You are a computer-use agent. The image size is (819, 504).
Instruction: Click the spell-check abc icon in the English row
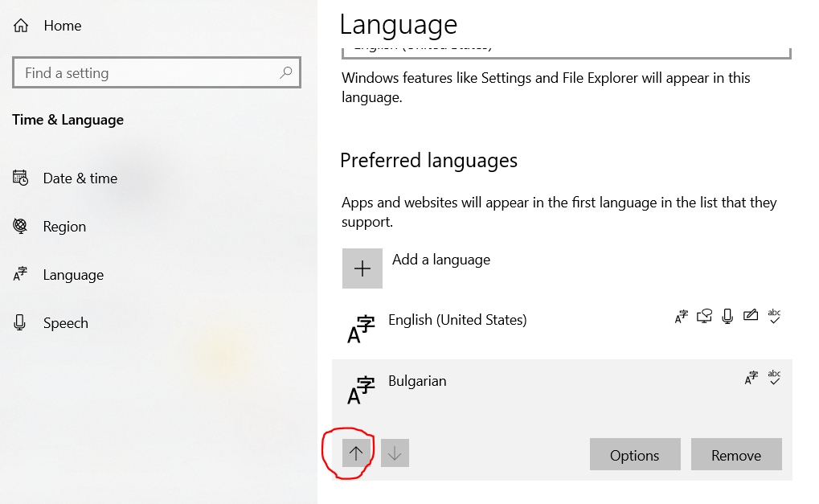(x=774, y=316)
